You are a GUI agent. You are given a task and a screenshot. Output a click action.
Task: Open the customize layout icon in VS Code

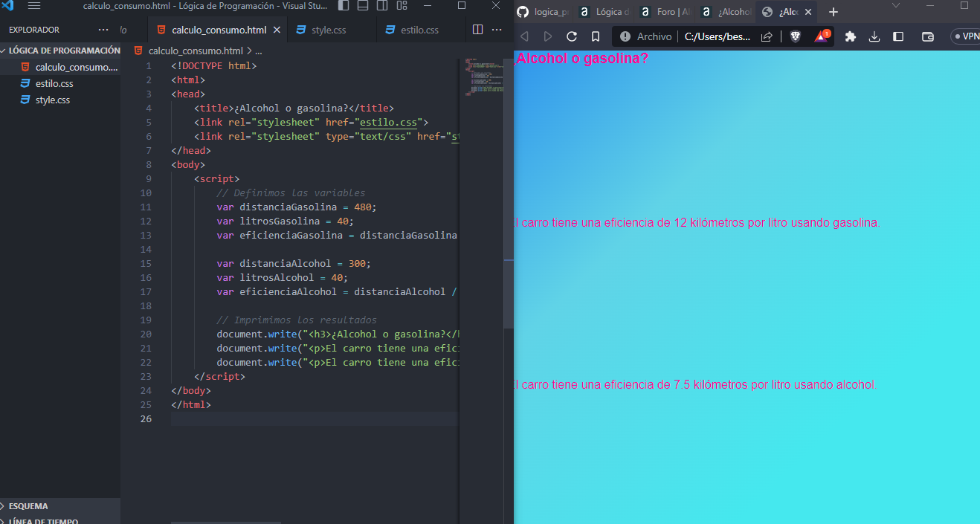(x=402, y=6)
